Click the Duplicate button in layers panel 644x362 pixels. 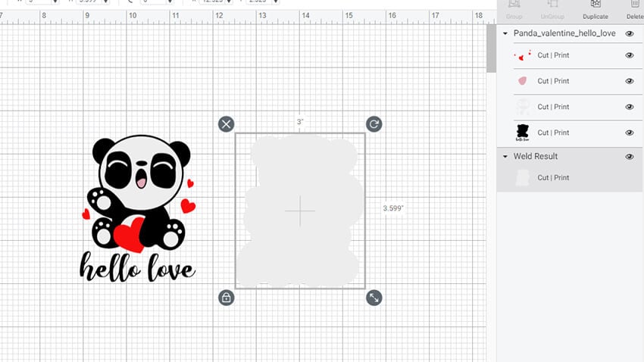coord(595,10)
